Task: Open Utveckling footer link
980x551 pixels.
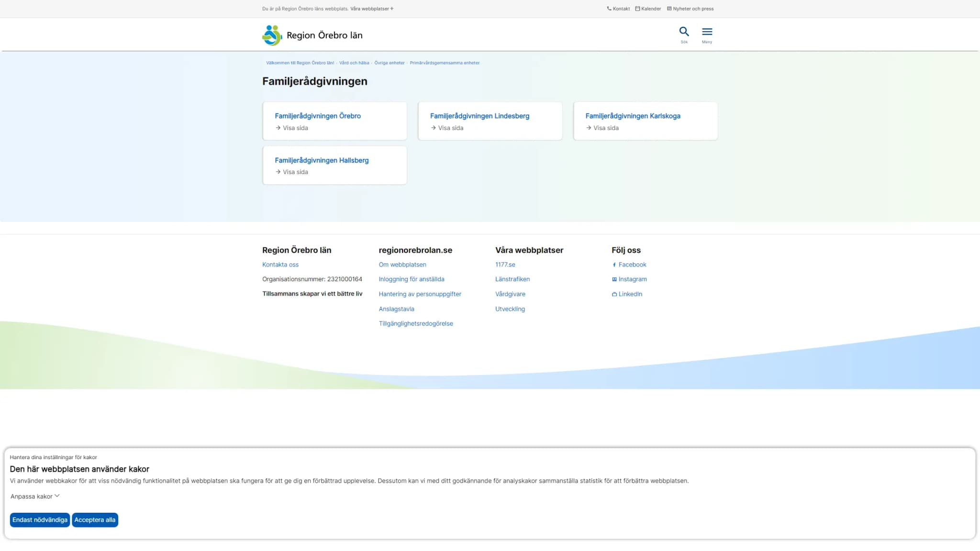Action: coord(510,309)
